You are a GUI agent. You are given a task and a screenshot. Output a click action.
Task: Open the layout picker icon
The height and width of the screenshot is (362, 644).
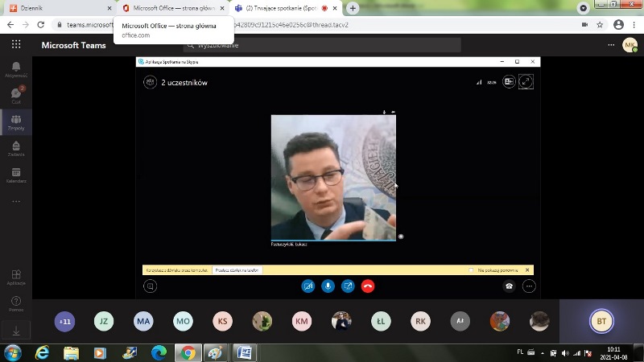(x=509, y=82)
